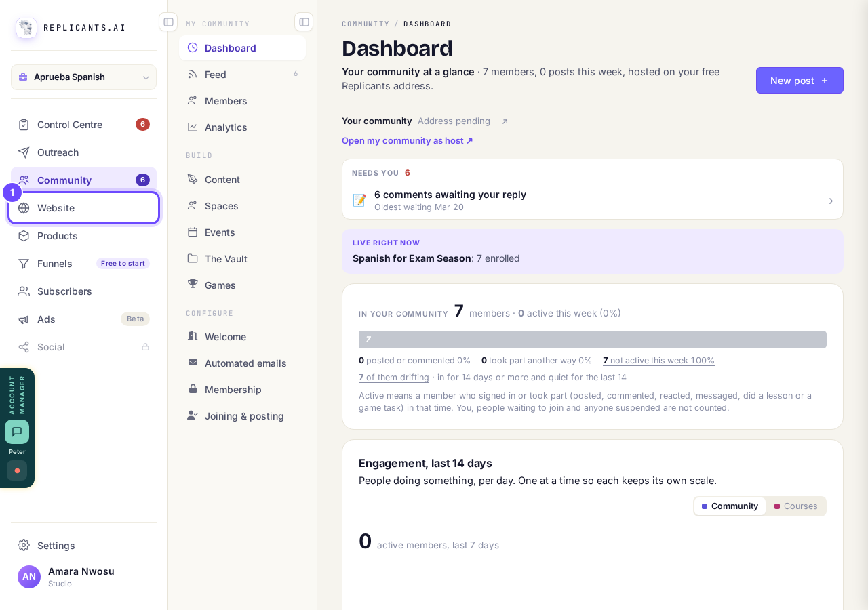
Task: Click the Spanish for Exam Season banner
Action: [x=593, y=251]
